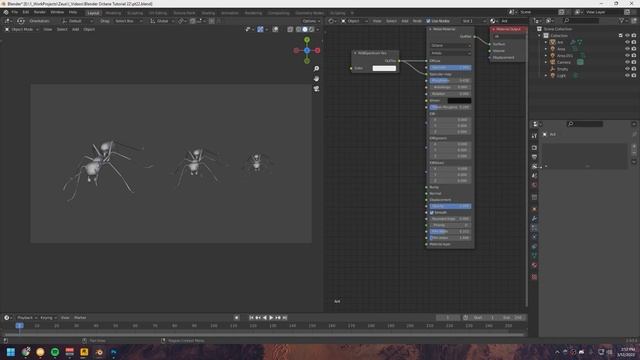Viewport: 640px width, 360px height.
Task: Hide Camera object with eye icon
Action: pos(627,62)
